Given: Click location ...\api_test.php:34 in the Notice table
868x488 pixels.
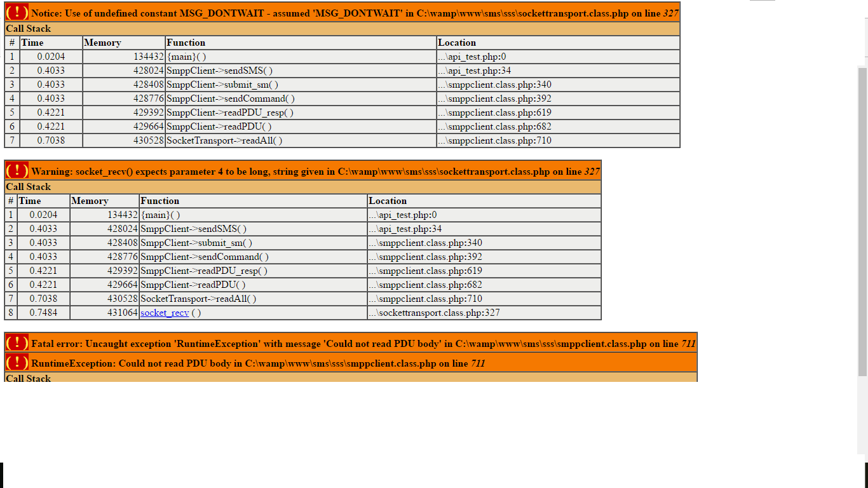Looking at the screenshot, I should tap(475, 71).
